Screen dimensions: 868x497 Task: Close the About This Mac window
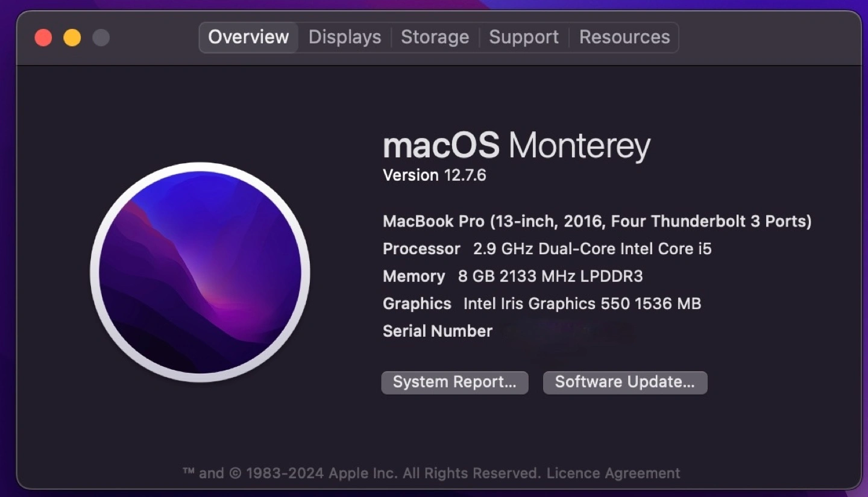(43, 38)
